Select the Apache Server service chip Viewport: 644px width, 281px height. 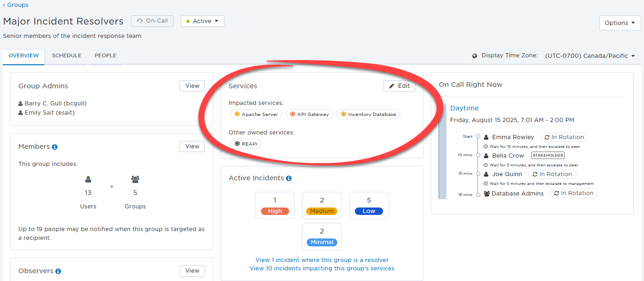(256, 114)
